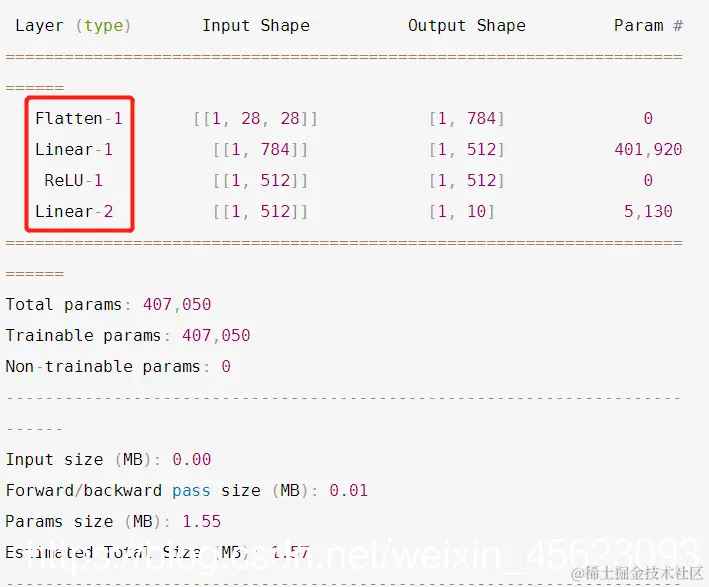
Task: Click param count '401,920'
Action: pos(648,150)
